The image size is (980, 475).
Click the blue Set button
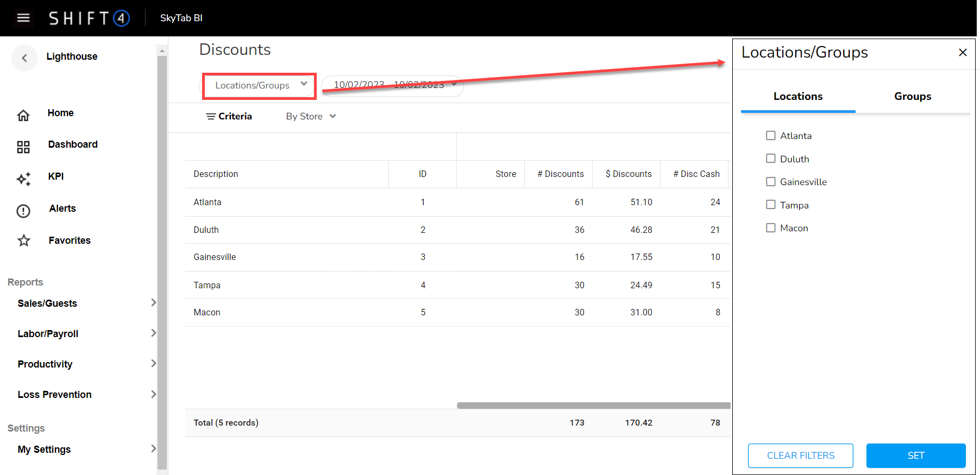[x=915, y=455]
